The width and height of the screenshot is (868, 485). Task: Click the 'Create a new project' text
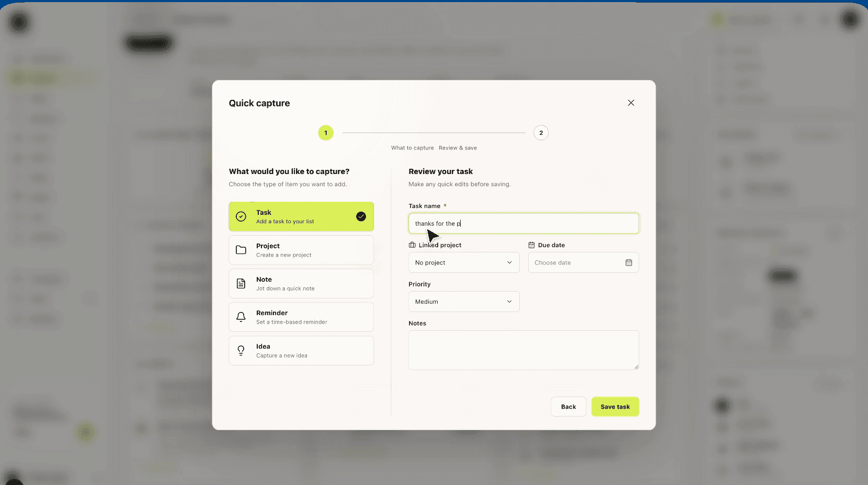(x=284, y=255)
